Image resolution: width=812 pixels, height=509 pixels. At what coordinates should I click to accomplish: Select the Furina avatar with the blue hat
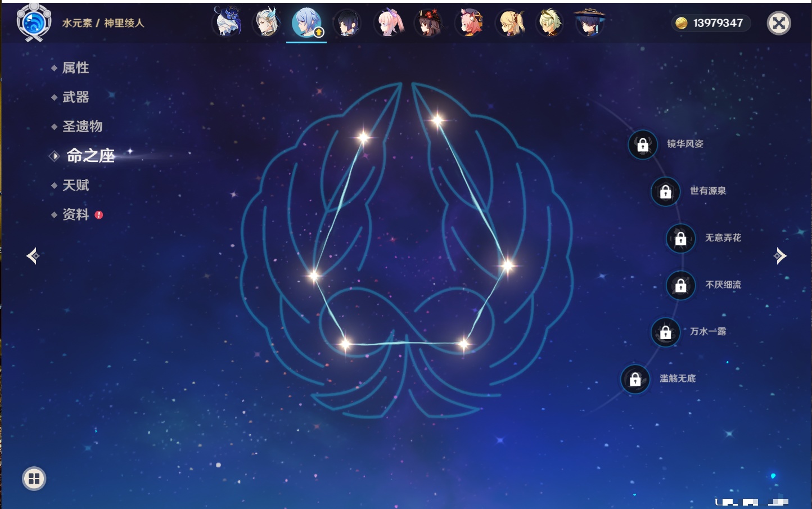[x=227, y=22]
